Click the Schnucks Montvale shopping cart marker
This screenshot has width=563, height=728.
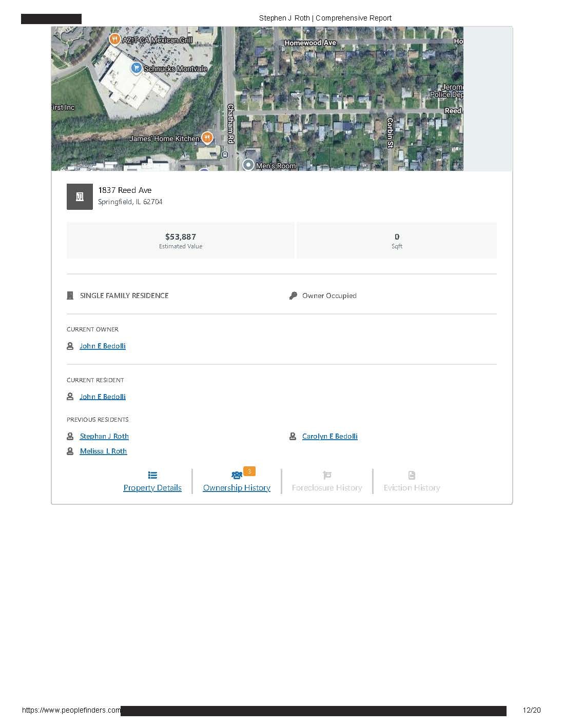pos(136,68)
